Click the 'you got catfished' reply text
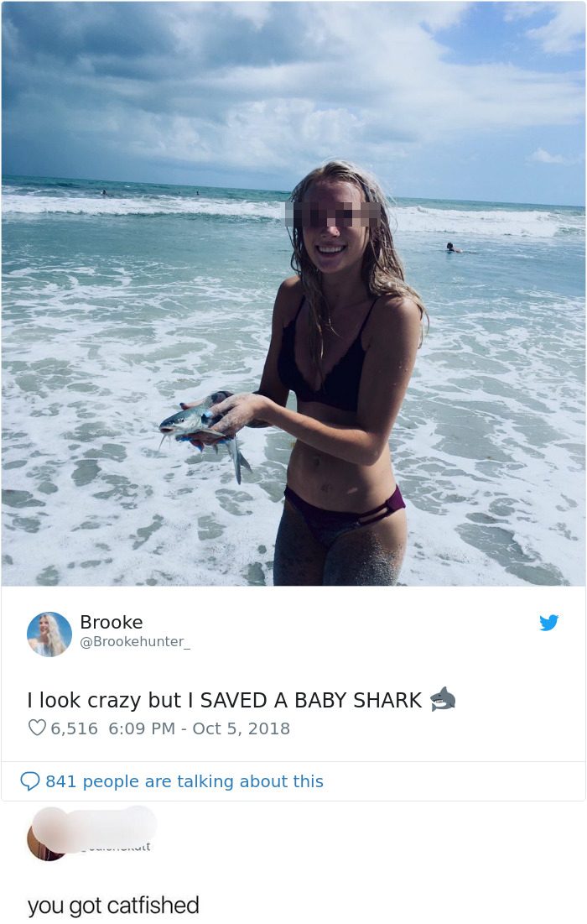This screenshot has height=924, width=587. 113,906
